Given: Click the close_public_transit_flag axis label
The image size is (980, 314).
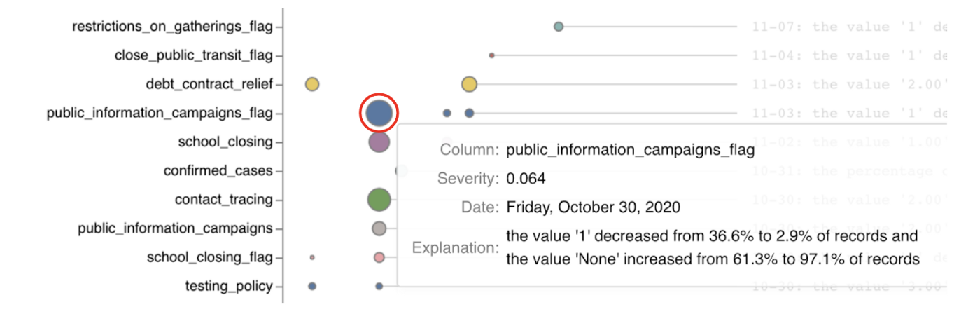Looking at the screenshot, I should tap(193, 55).
